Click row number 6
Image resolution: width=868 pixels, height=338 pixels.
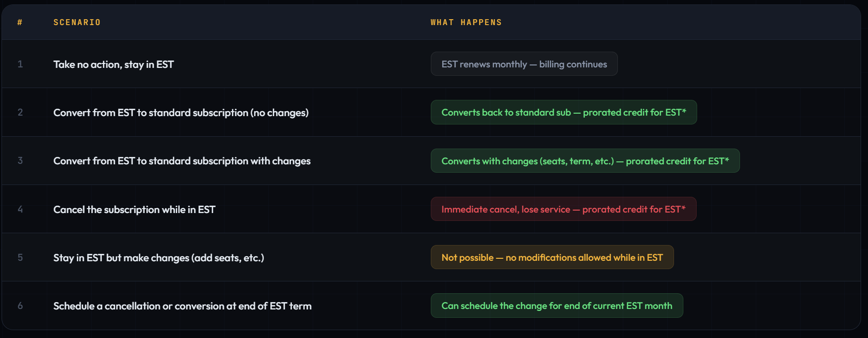20,306
